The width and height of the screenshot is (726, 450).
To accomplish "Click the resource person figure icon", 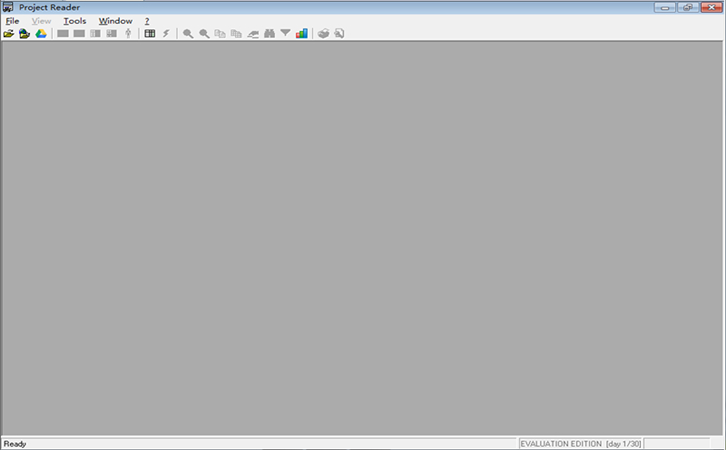I will click(128, 33).
